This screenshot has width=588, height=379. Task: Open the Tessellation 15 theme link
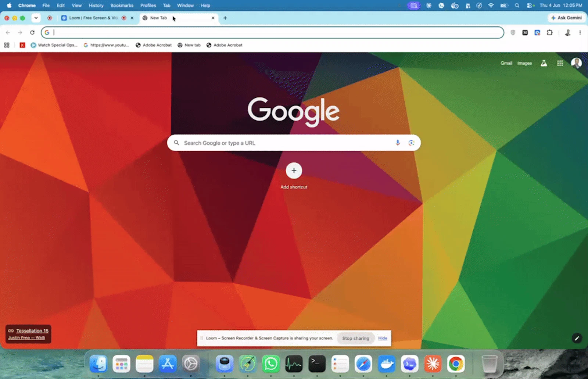pos(32,330)
